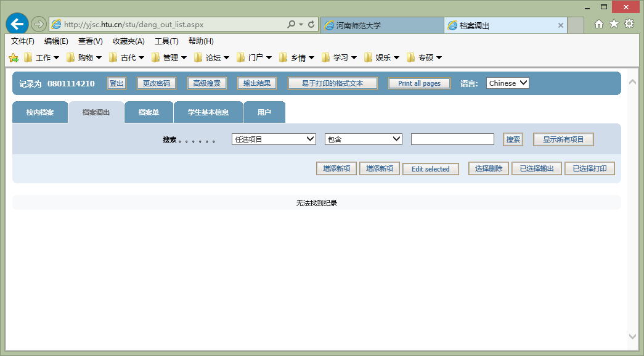This screenshot has height=356, width=644.
Task: Open favorites star icon at top right
Action: click(614, 24)
